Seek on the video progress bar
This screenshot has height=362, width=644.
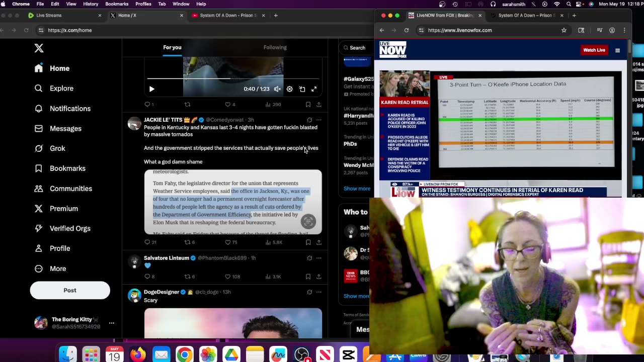click(x=233, y=78)
